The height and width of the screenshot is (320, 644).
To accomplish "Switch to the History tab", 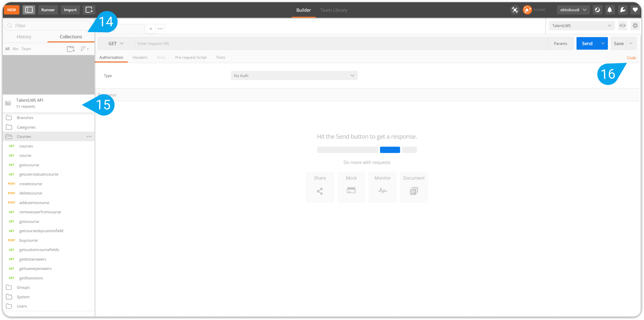I will point(24,37).
